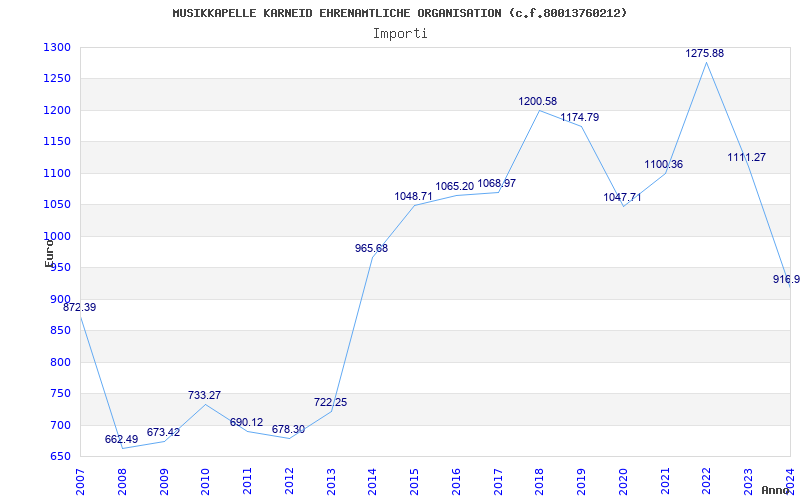Click the 1200 y-axis tick label
Image resolution: width=800 pixels, height=500 pixels.
pos(57,110)
